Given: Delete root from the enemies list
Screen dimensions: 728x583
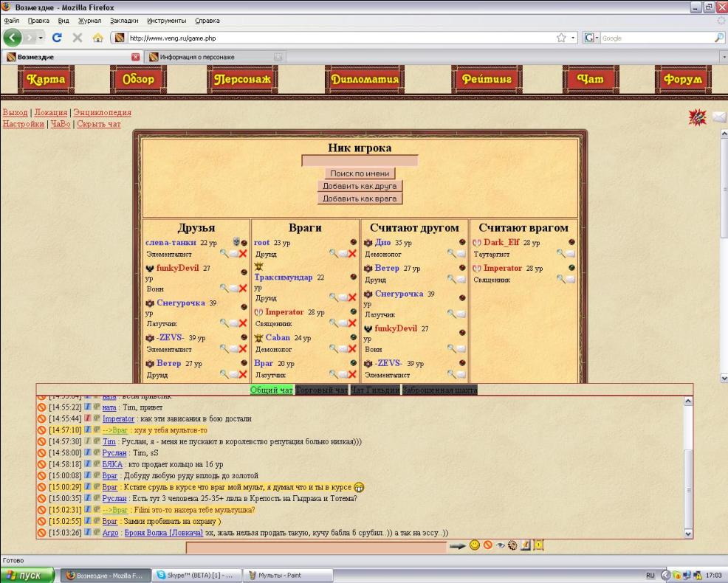Looking at the screenshot, I should [x=352, y=253].
